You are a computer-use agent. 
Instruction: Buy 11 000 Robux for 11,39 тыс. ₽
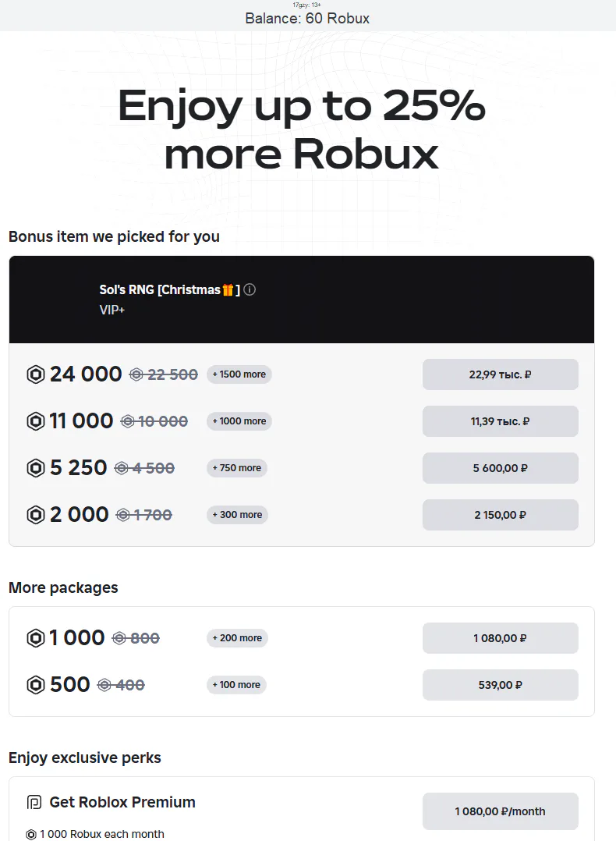click(500, 421)
